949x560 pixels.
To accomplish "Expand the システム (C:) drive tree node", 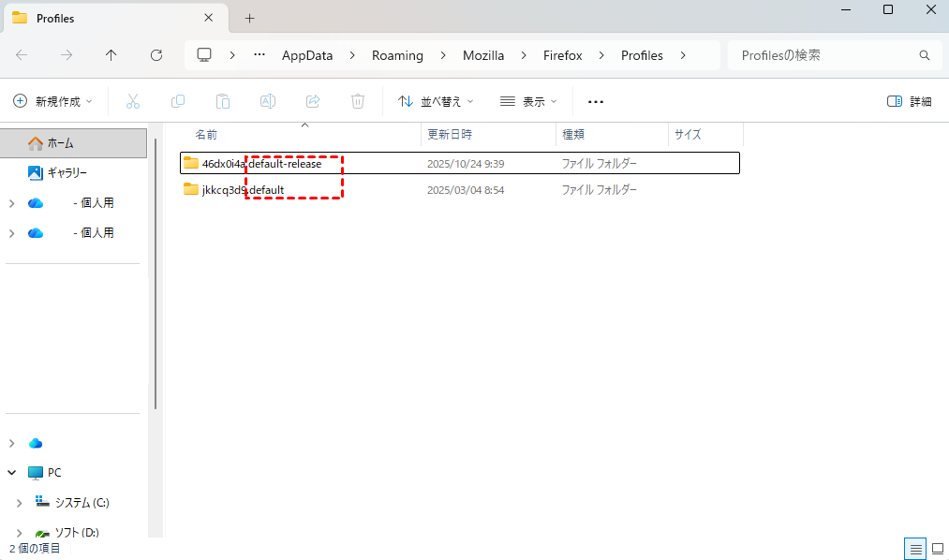I will point(20,503).
